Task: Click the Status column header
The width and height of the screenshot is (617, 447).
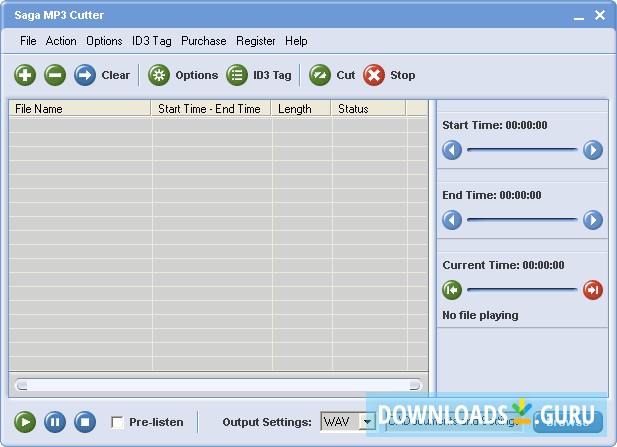Action: click(368, 108)
